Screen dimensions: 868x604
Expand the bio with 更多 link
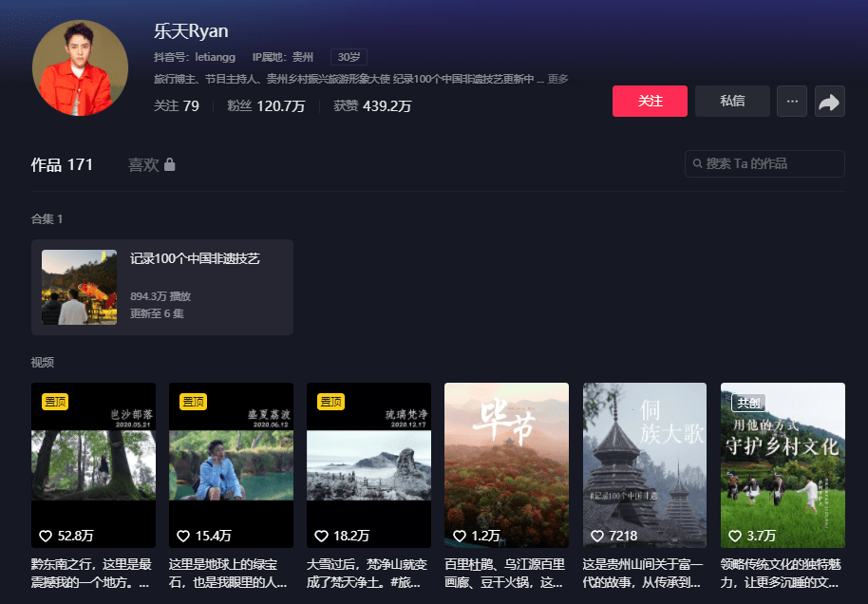click(x=557, y=79)
